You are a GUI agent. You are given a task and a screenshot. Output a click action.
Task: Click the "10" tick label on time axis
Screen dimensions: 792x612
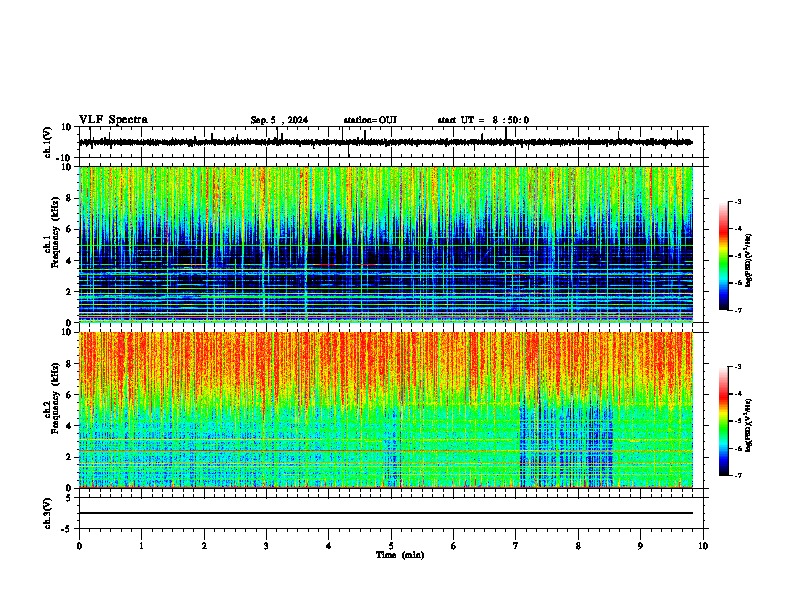point(703,546)
